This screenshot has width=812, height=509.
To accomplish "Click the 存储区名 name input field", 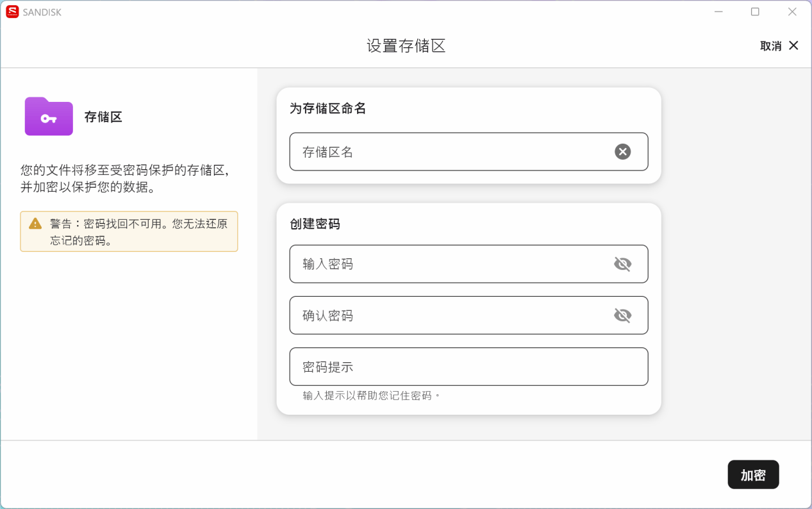I will click(x=449, y=152).
